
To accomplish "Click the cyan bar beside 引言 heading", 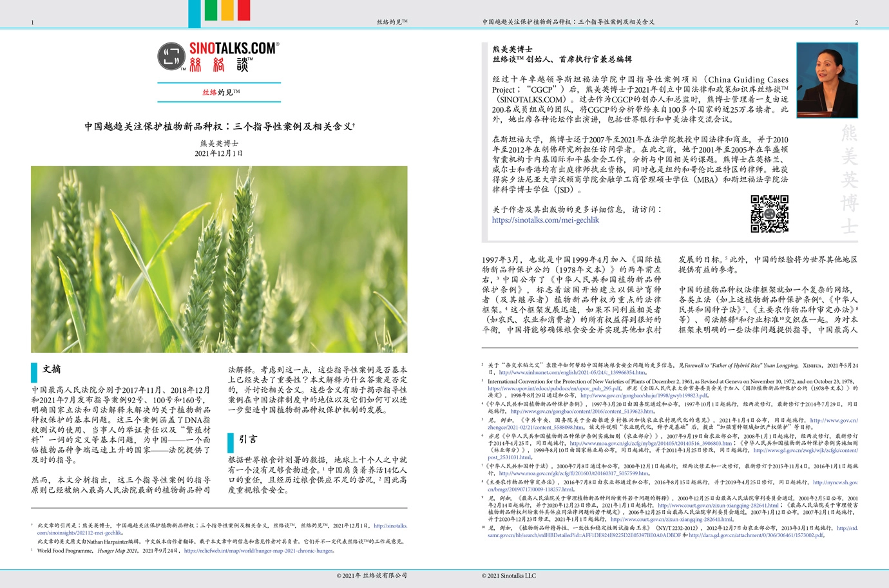I will [x=231, y=441].
